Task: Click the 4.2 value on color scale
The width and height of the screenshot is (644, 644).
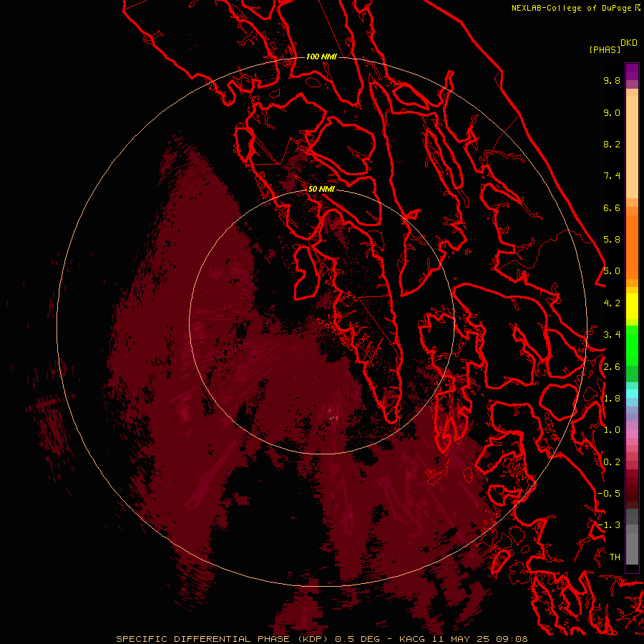Action: pyautogui.click(x=612, y=303)
